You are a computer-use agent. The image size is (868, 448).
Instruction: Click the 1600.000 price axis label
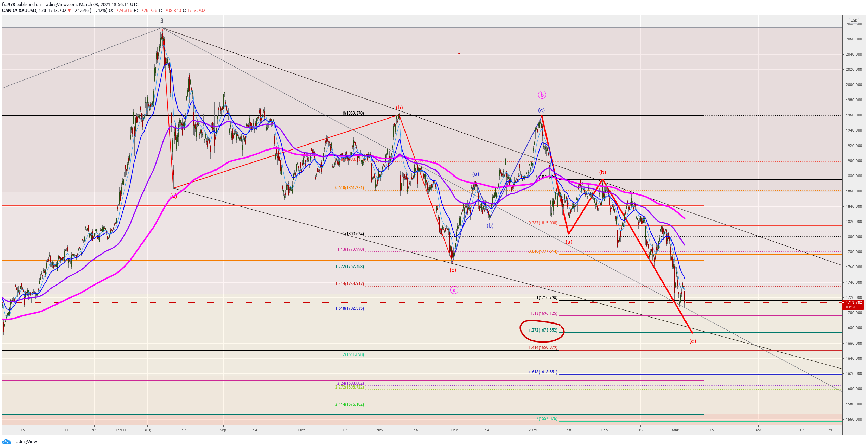click(x=854, y=389)
